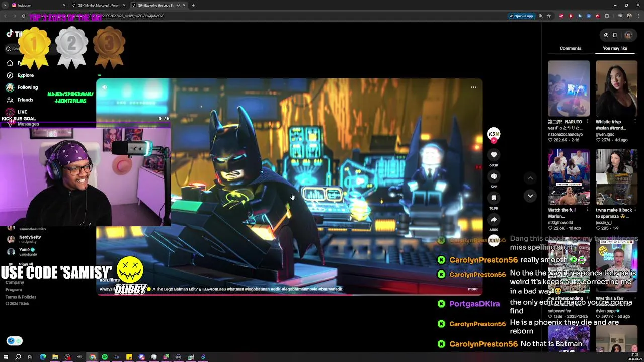
Task: Click the compass-like icon in TikTok header
Action: pos(606,35)
